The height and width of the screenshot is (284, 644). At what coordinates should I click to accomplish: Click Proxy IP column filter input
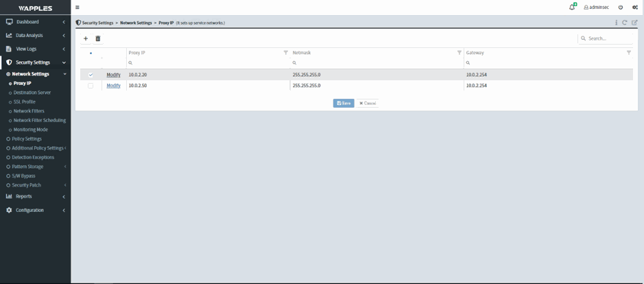click(x=208, y=63)
